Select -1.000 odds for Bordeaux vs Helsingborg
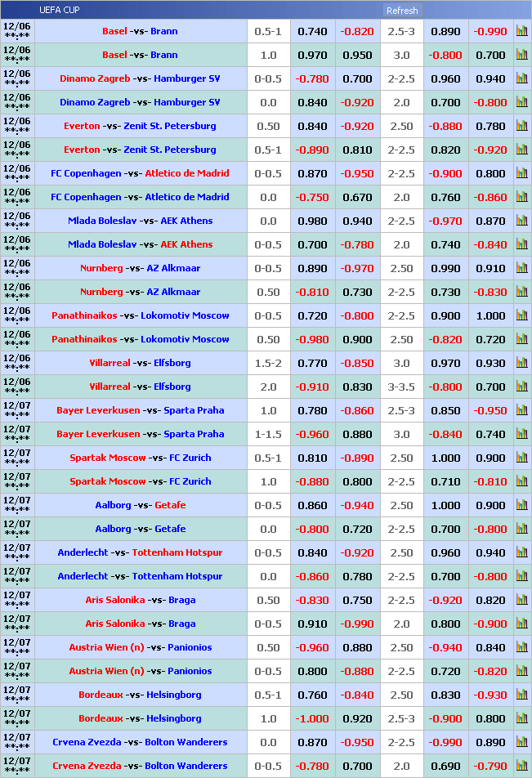 (312, 718)
